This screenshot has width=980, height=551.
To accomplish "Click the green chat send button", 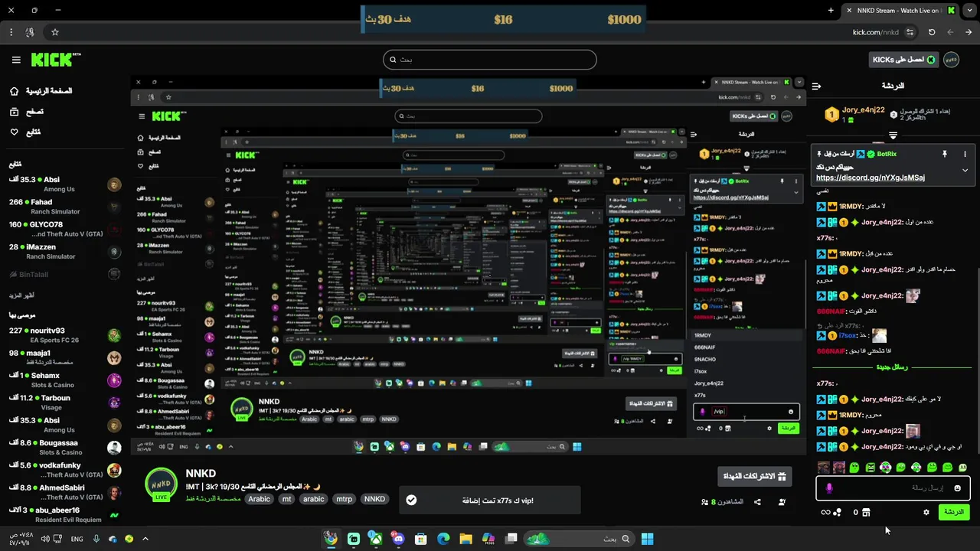I will 954,512.
